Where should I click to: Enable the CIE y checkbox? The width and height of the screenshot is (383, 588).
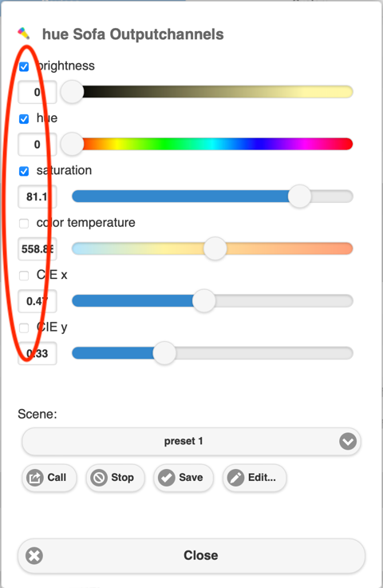24,328
